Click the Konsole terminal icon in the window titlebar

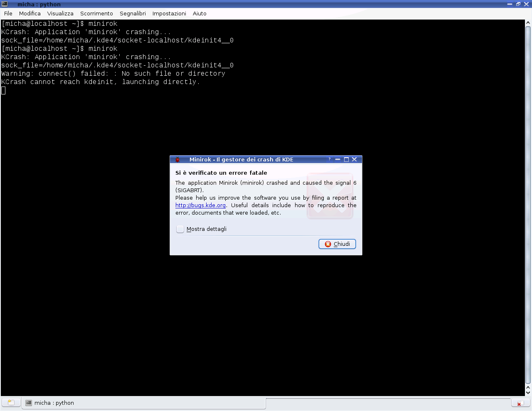pos(5,4)
